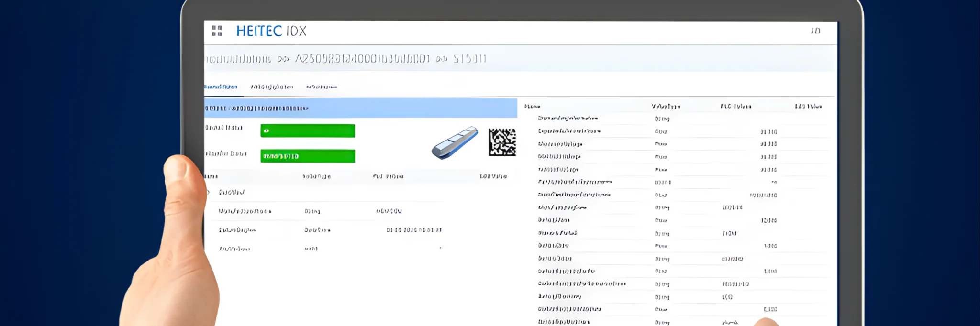Sort right table by the Name column header
Screen dimensions: 980x326
click(x=532, y=106)
